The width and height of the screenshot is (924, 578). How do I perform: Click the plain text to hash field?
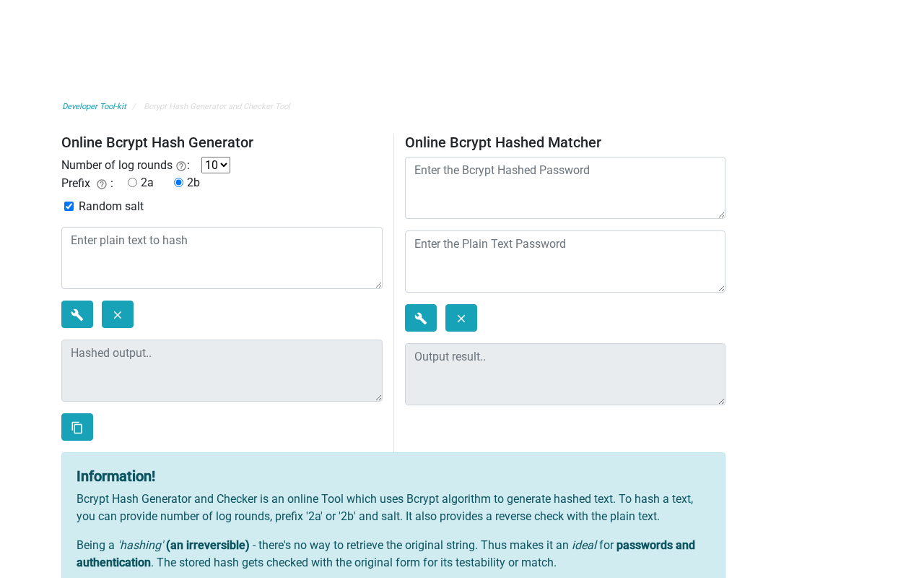pyautogui.click(x=222, y=258)
